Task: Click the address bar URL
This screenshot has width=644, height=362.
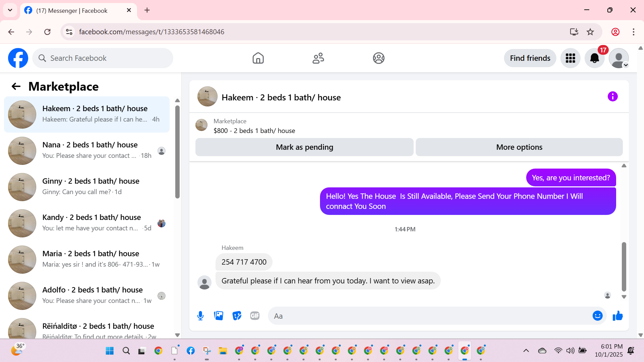Action: [x=151, y=32]
